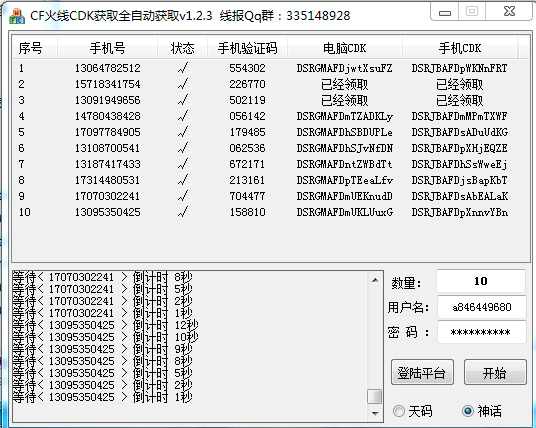Click PC CDK DSRGMAFDhSBDUPLe
Screen dimensions: 536x428
(345, 132)
